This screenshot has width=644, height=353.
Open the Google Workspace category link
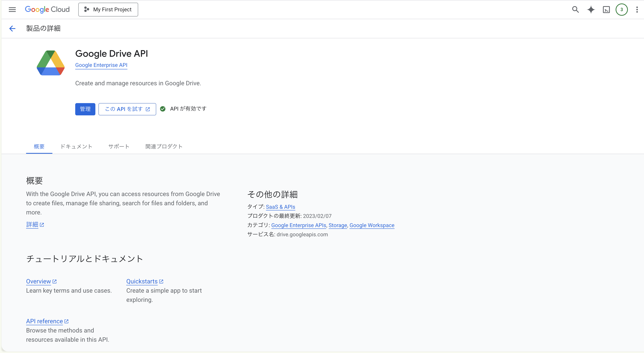[x=372, y=225]
